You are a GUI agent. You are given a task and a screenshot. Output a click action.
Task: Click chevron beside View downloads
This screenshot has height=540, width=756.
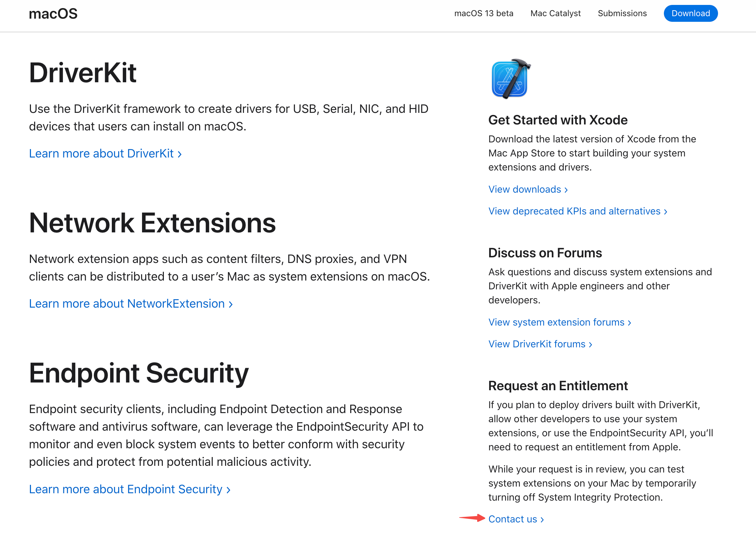[566, 190]
